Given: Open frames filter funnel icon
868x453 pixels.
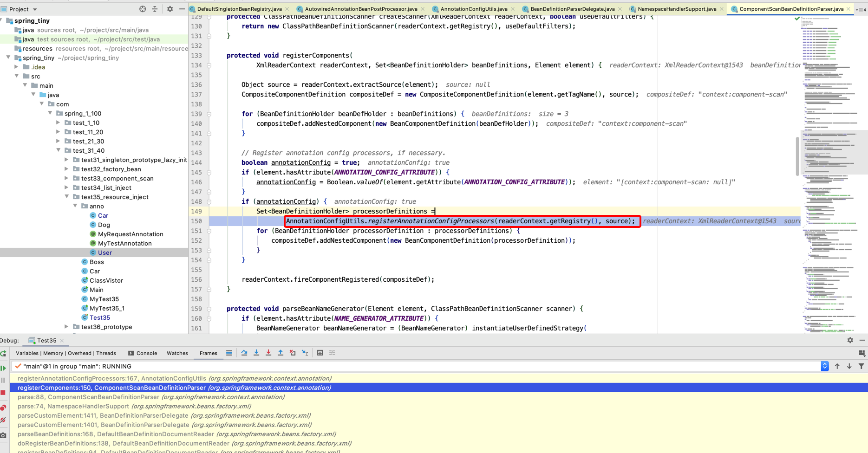Looking at the screenshot, I should (x=861, y=366).
